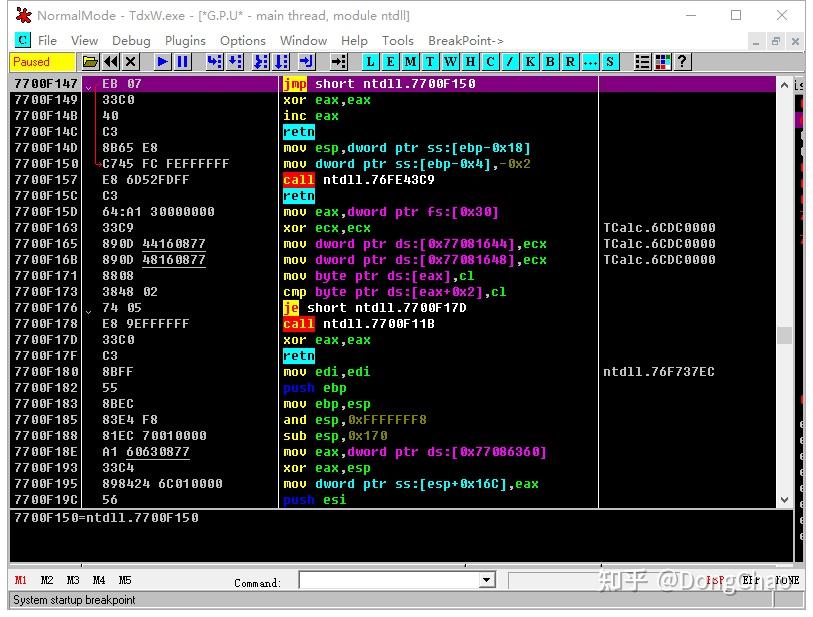Open Executable modules via E icon
The image size is (813, 617).
[392, 62]
